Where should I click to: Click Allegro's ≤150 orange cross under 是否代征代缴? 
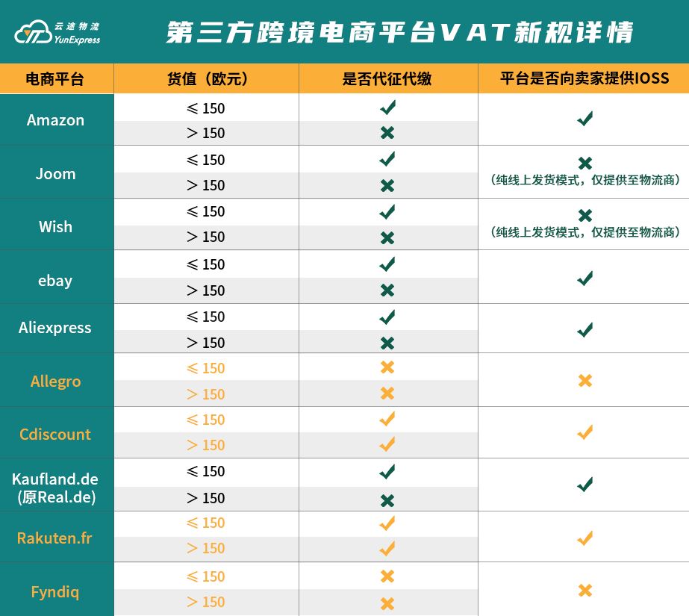(387, 367)
